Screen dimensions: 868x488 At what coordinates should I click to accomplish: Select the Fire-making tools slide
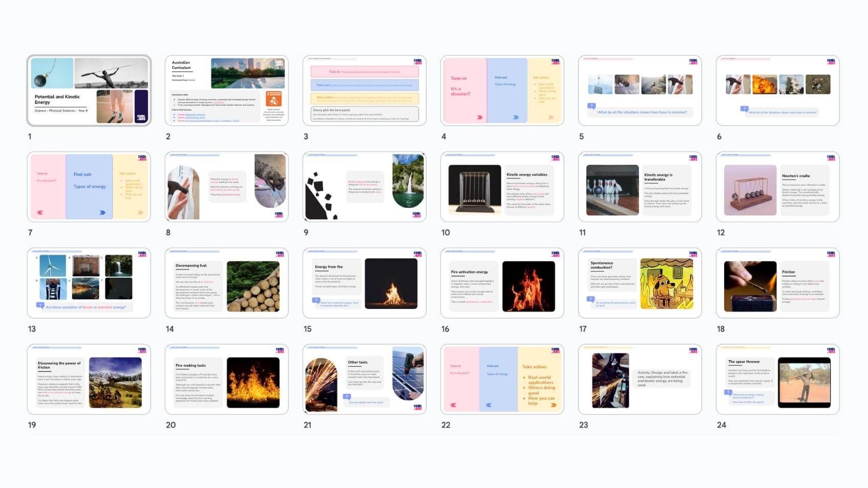point(226,379)
